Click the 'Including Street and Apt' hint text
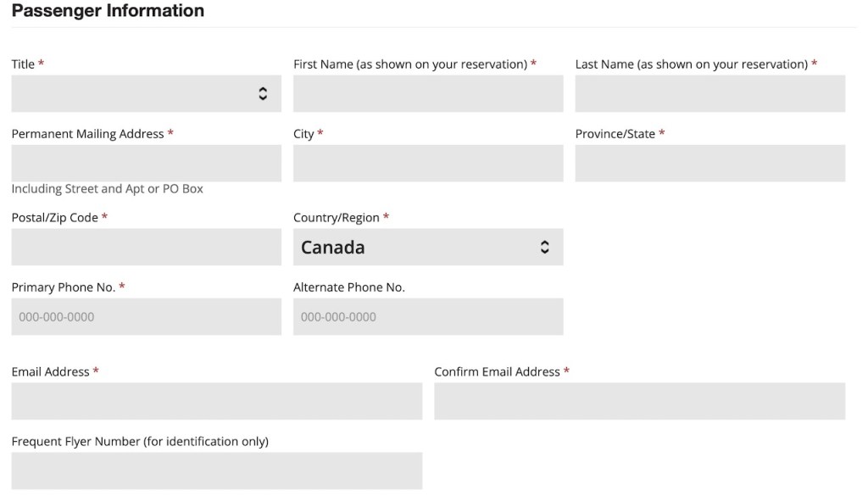The width and height of the screenshot is (868, 502). pos(107,189)
